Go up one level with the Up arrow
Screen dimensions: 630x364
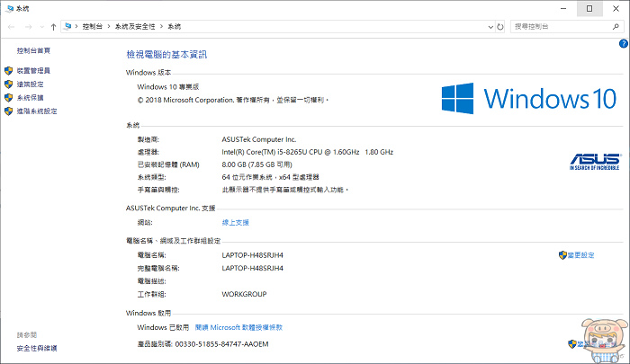click(x=55, y=27)
